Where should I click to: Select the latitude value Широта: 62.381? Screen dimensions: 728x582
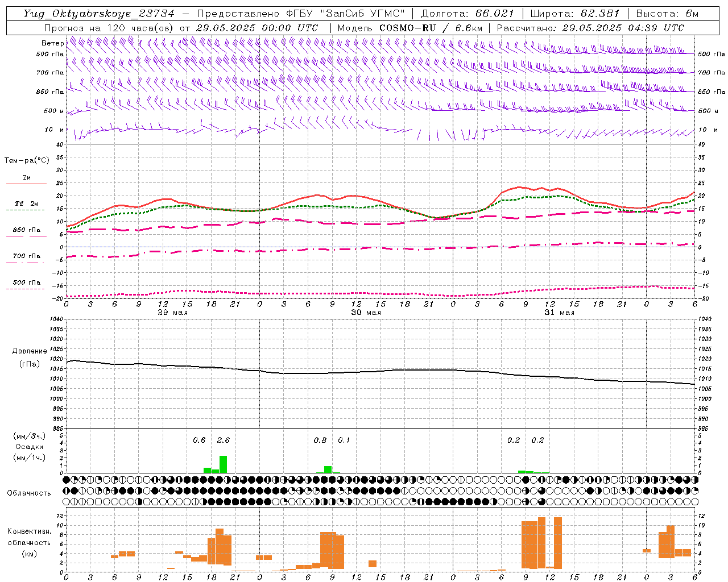[x=574, y=14]
